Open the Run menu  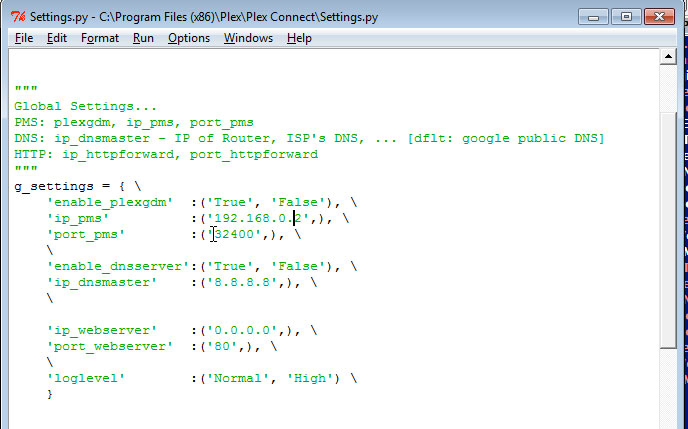click(x=143, y=38)
